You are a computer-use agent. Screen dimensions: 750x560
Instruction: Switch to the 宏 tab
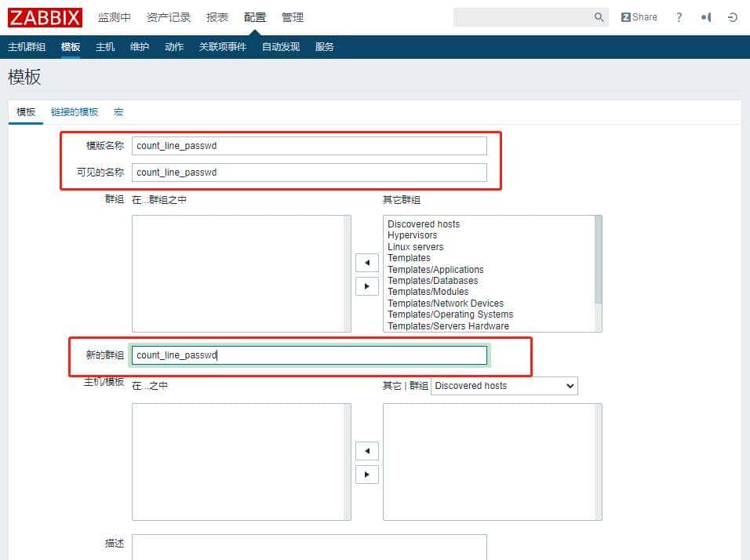[118, 112]
